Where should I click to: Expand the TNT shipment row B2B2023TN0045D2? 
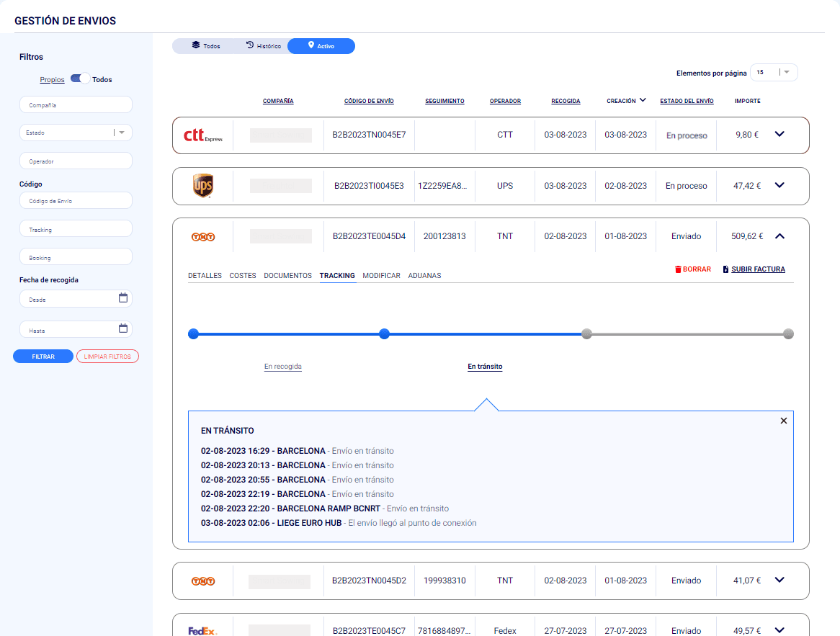pyautogui.click(x=779, y=580)
